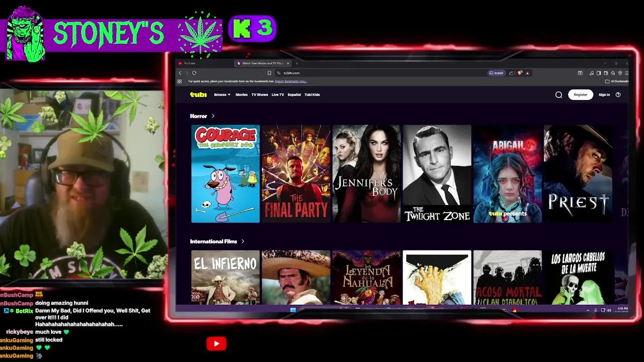Screen dimensions: 644x362
Task: Open the Tubi search magnifier
Action: pos(558,95)
